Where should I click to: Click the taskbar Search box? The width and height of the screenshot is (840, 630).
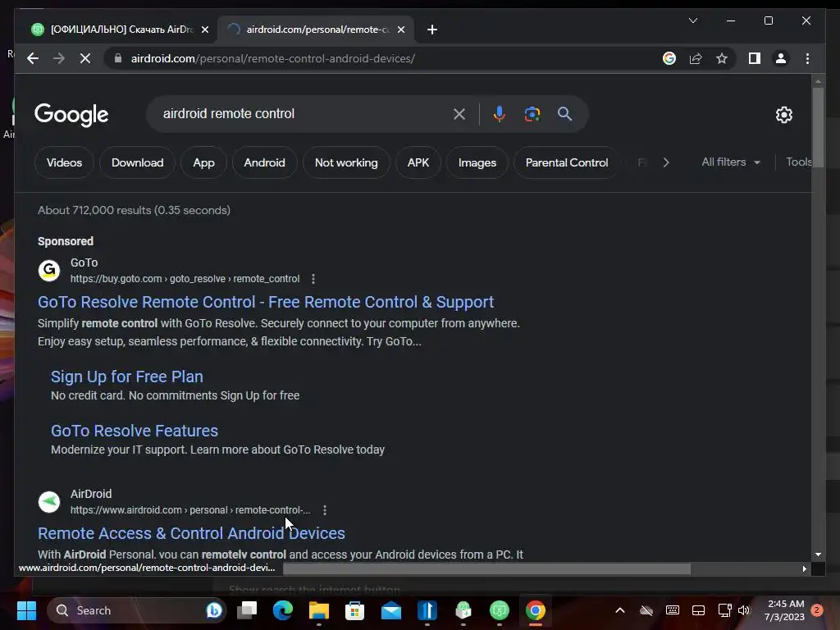click(137, 610)
